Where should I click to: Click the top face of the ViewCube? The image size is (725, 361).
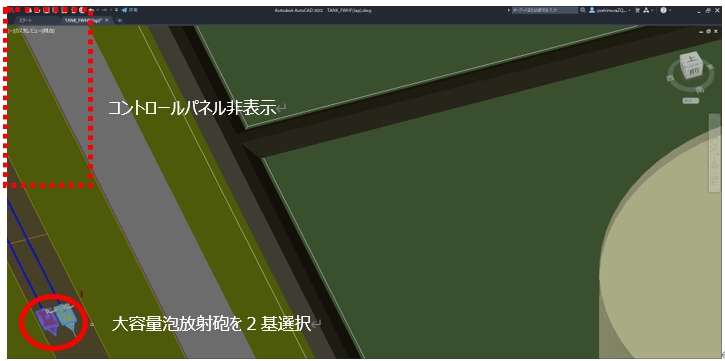pos(692,59)
